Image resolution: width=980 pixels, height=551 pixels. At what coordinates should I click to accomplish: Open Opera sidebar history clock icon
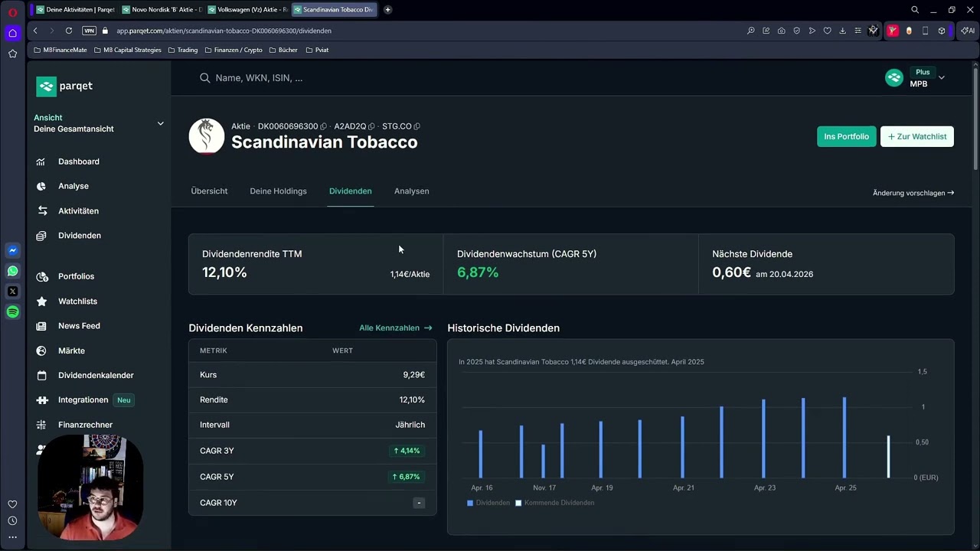click(12, 520)
